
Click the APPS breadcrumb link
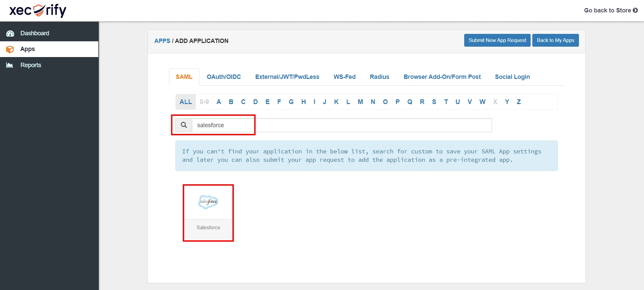(162, 41)
